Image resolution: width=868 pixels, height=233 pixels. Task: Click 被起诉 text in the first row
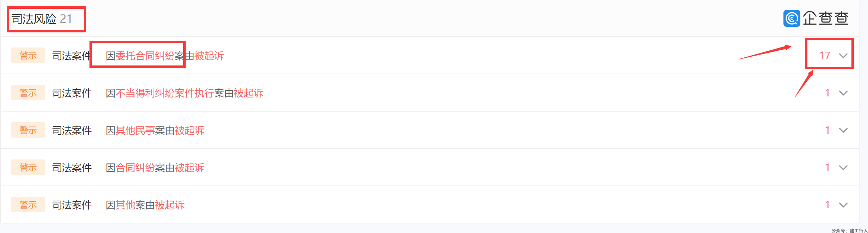tap(209, 56)
